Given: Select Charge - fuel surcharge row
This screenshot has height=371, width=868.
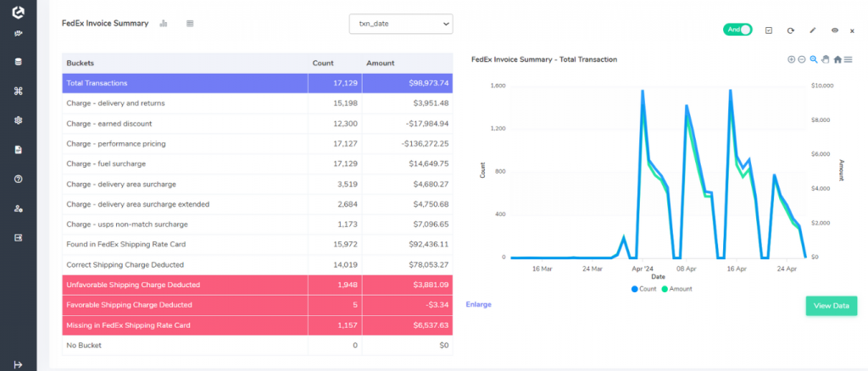Looking at the screenshot, I should click(x=258, y=163).
